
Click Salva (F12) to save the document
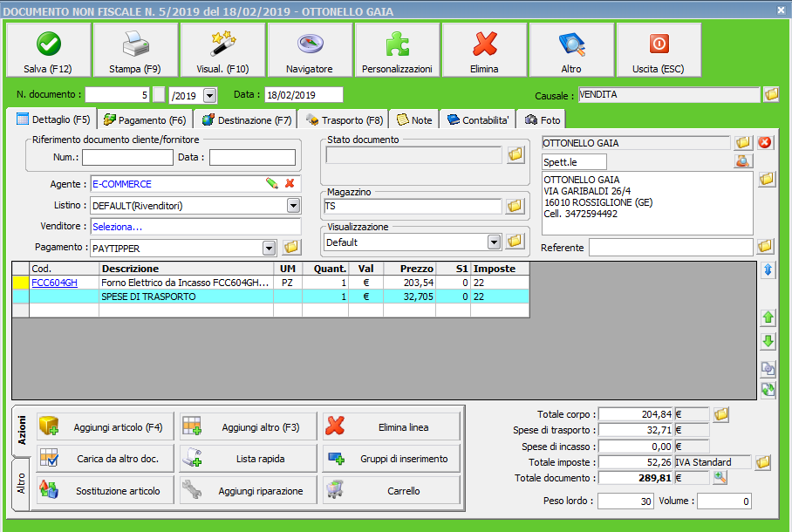pyautogui.click(x=49, y=50)
